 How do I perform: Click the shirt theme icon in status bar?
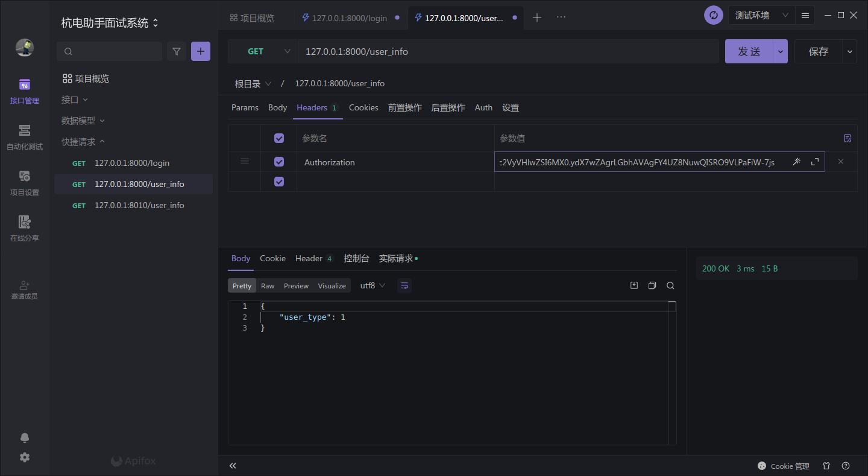[x=826, y=466]
